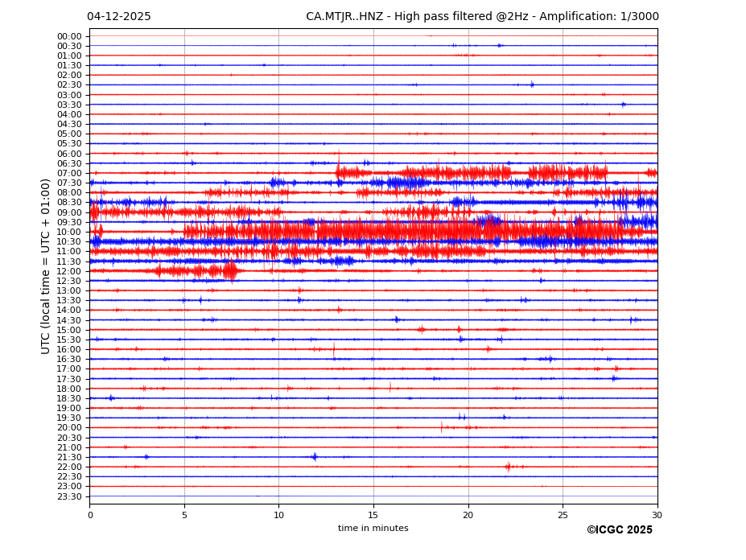
Task: Select the 07:00 time row label
Action: pos(69,173)
